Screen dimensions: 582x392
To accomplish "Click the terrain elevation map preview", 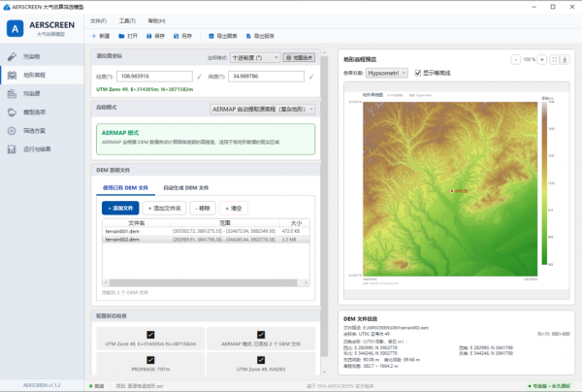I will (x=449, y=188).
